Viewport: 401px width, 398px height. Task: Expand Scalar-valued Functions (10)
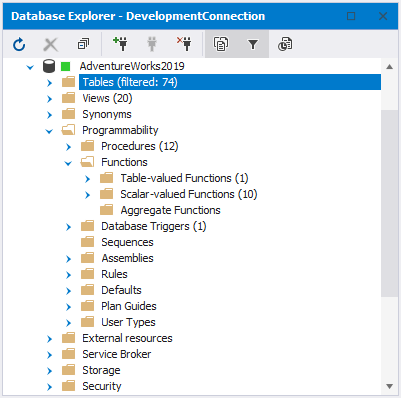click(x=88, y=195)
